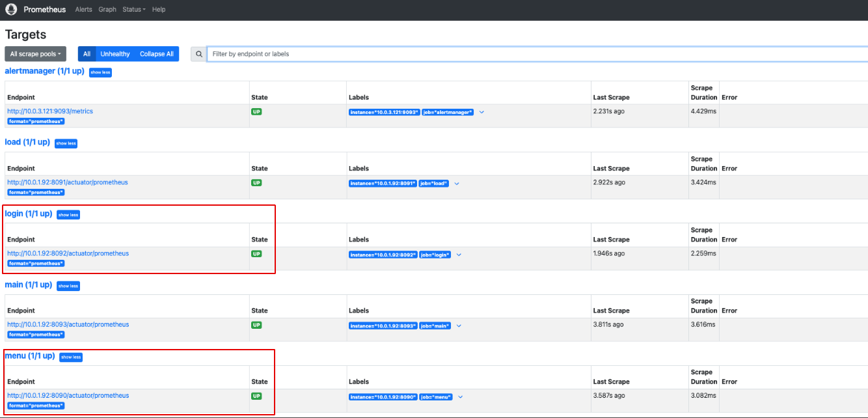Click the instance="10.0.1.92:8091" label badge
Image resolution: width=868 pixels, height=418 pixels.
(x=383, y=184)
